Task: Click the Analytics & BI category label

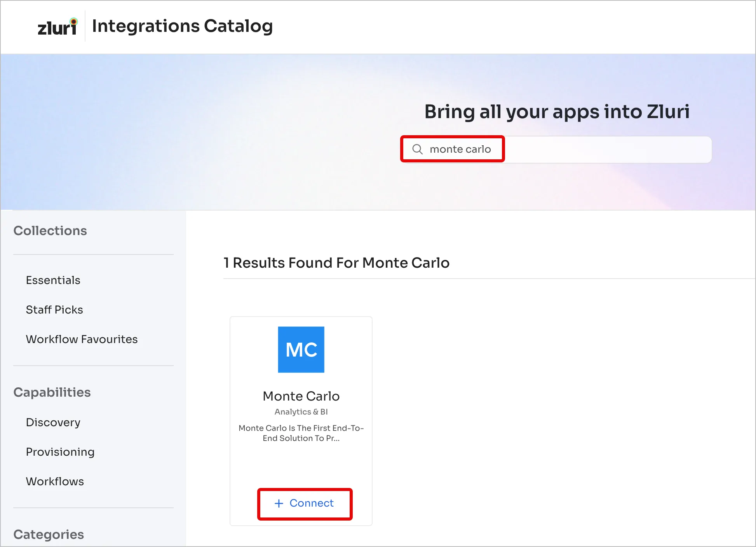Action: [x=301, y=412]
